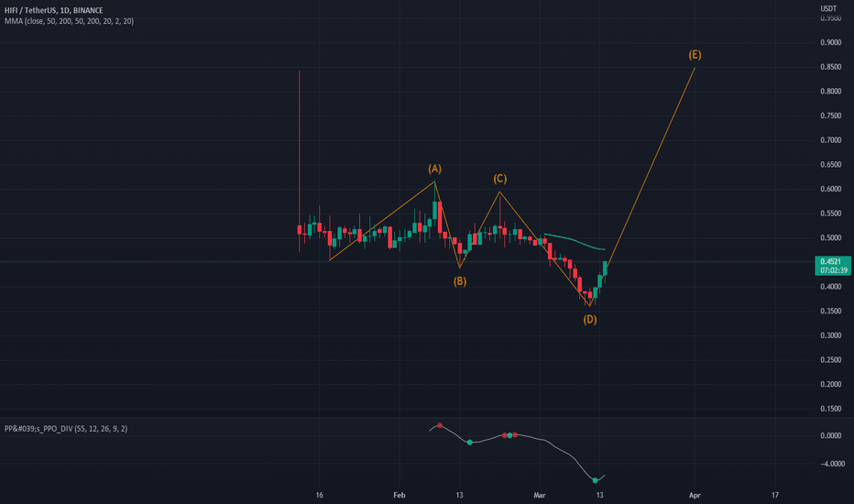The height and width of the screenshot is (504, 854).
Task: Click the red divergence dot at oscillator peak
Action: (440, 425)
